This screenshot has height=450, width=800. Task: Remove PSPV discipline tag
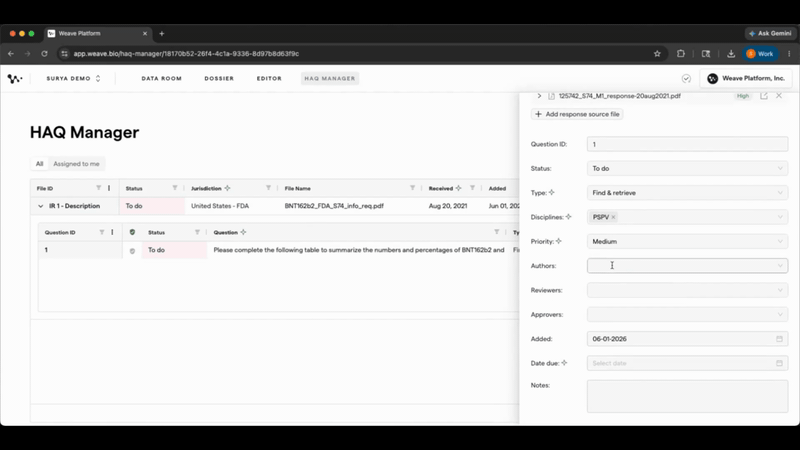(613, 217)
